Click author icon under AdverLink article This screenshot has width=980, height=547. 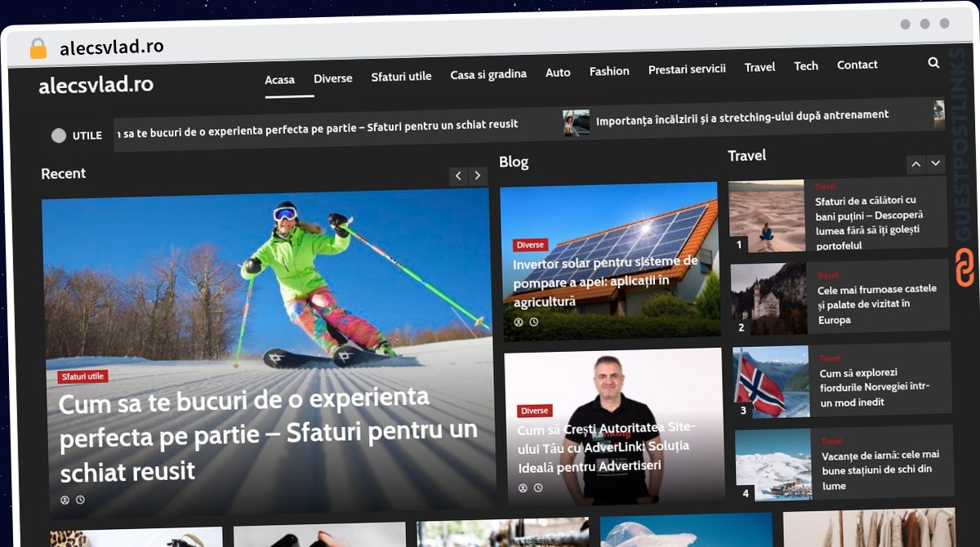click(523, 488)
